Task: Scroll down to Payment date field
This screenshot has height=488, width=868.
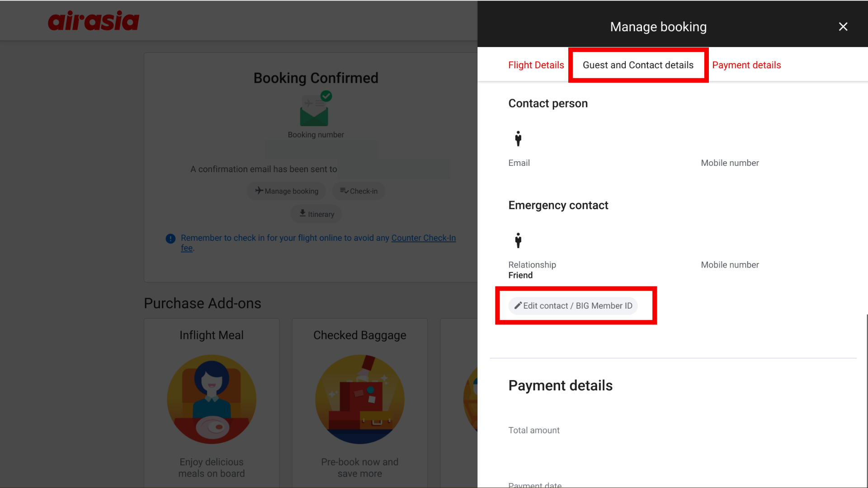Action: (x=535, y=484)
